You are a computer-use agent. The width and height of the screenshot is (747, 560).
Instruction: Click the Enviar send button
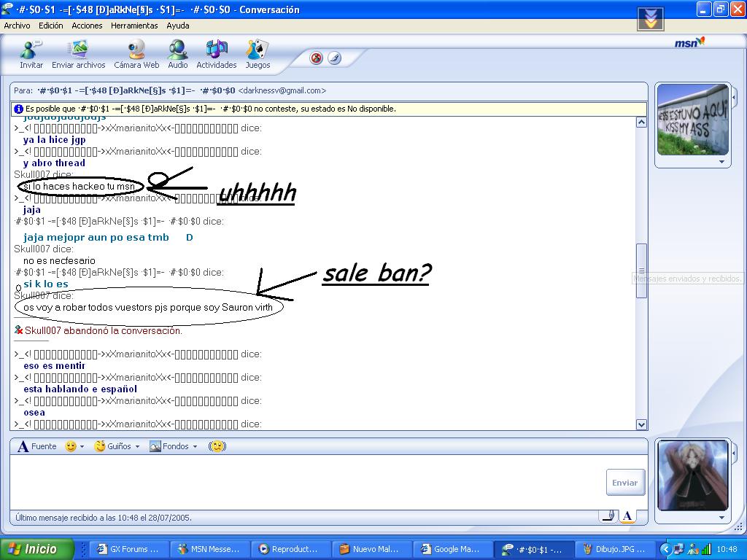pos(625,483)
